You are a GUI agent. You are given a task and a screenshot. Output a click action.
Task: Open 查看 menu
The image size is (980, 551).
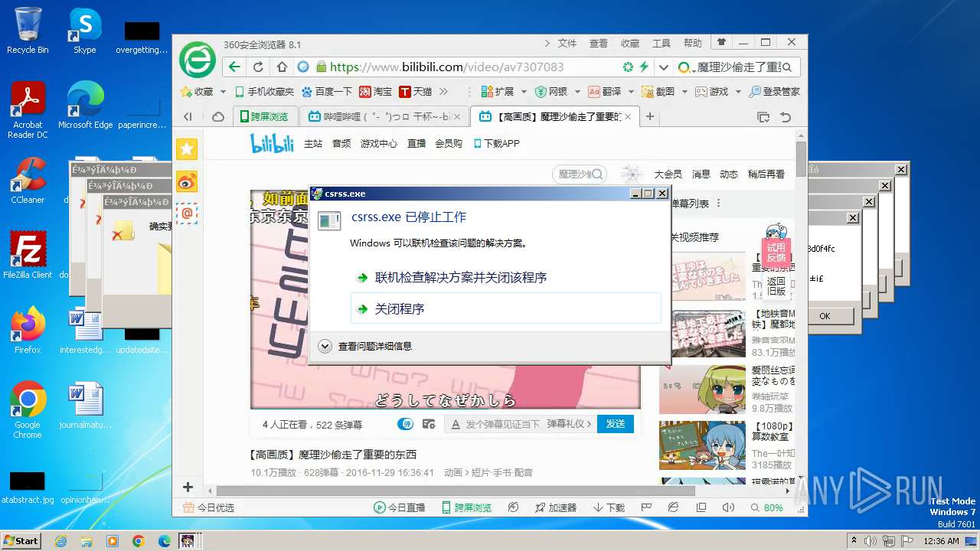coord(599,44)
